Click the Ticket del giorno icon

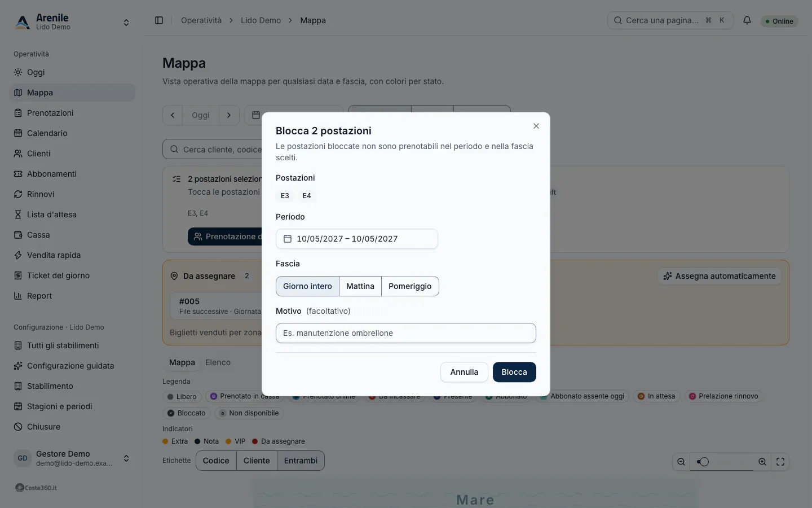pyautogui.click(x=18, y=275)
